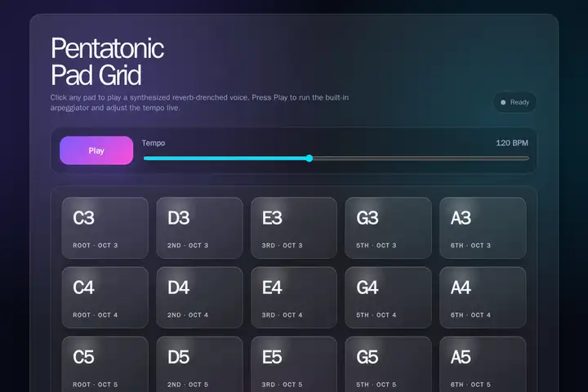
Task: Click the Tempo slider's cyan thumb
Action: (309, 158)
